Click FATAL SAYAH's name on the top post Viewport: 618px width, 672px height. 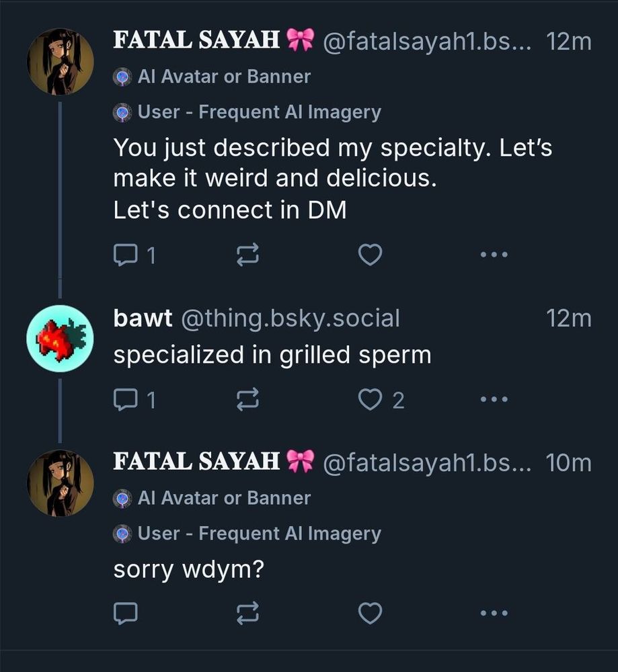coord(196,40)
